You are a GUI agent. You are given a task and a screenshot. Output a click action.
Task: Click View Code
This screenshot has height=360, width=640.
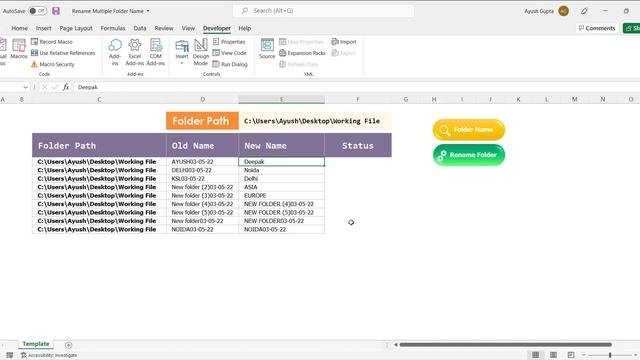click(229, 53)
